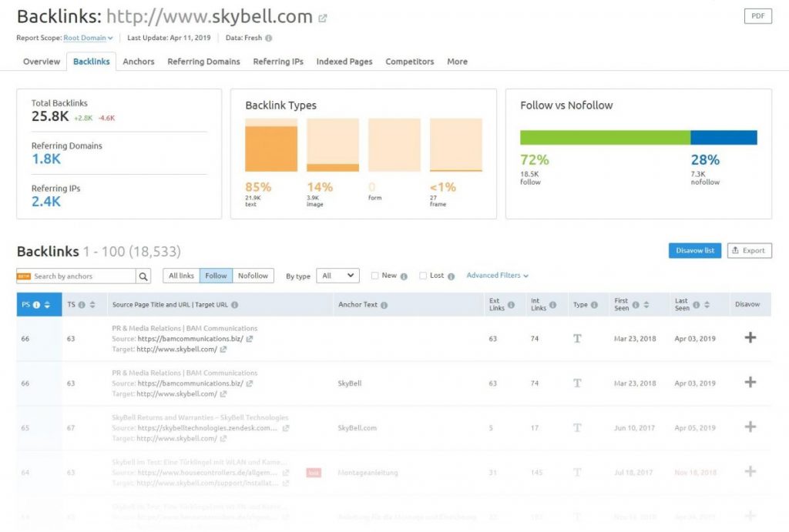Click the PDF button
Screen dimensions: 789x532
pyautogui.click(x=758, y=16)
